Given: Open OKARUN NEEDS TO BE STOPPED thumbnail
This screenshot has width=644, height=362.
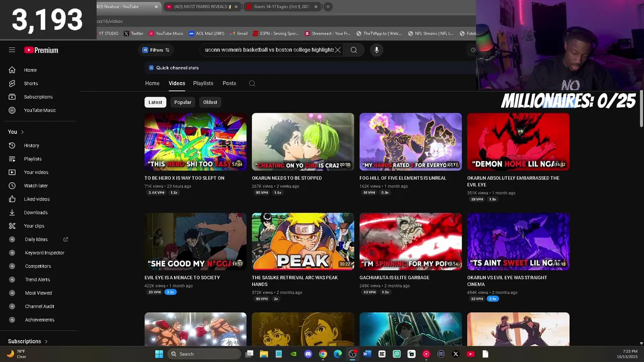Looking at the screenshot, I should [x=303, y=142].
